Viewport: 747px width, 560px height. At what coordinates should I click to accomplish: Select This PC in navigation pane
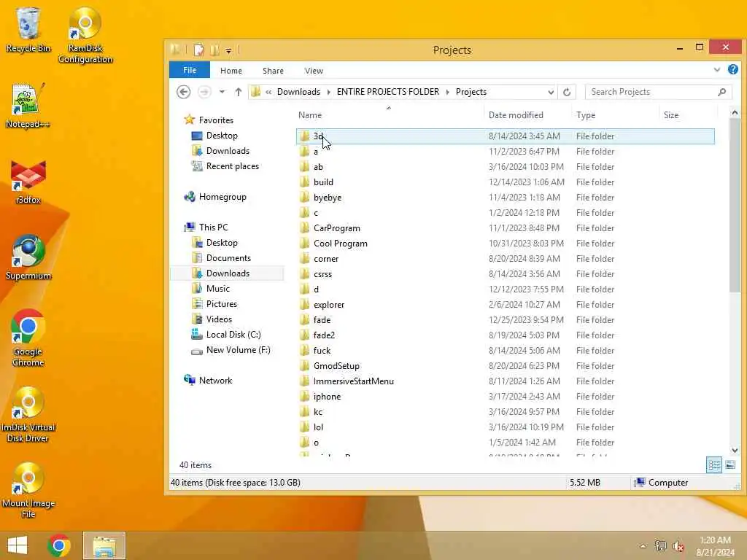(x=206, y=227)
